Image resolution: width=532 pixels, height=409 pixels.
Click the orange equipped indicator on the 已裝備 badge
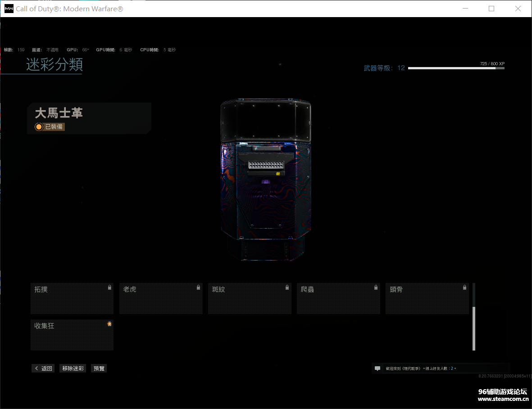pos(39,126)
